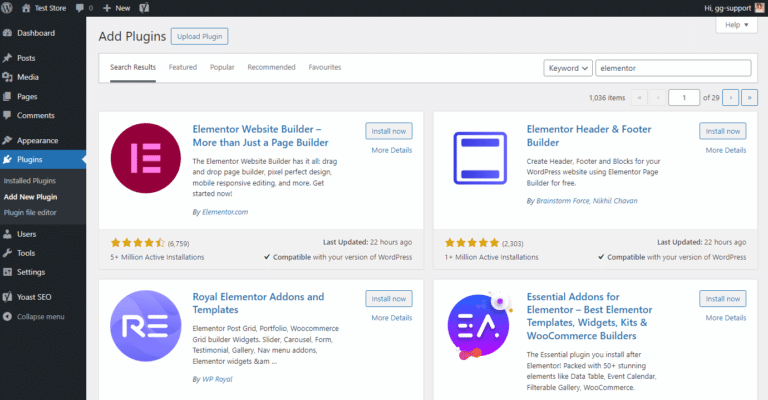Screen dimensions: 768x400
Task: View More Details for Royal Elementor Addons
Action: [391, 318]
